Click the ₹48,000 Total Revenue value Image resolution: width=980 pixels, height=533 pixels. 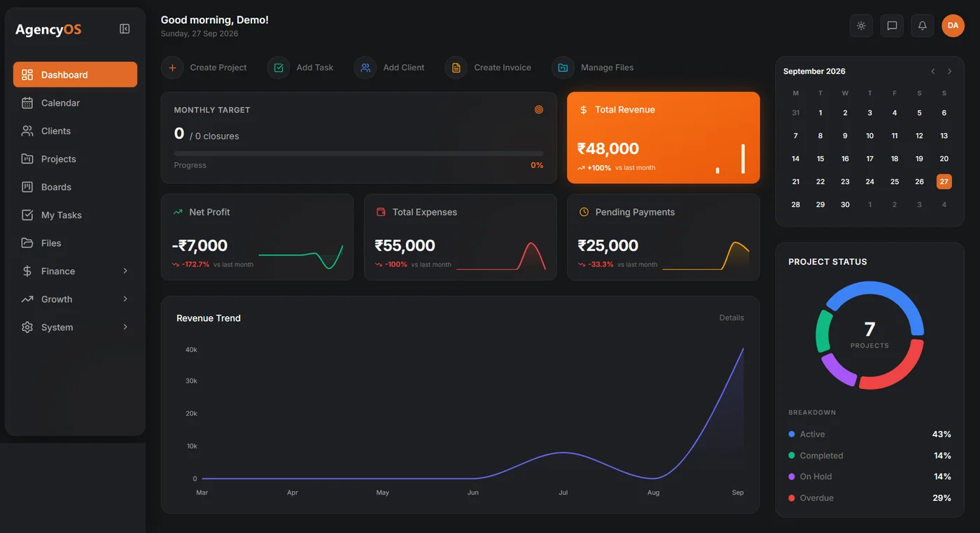pyautogui.click(x=608, y=148)
